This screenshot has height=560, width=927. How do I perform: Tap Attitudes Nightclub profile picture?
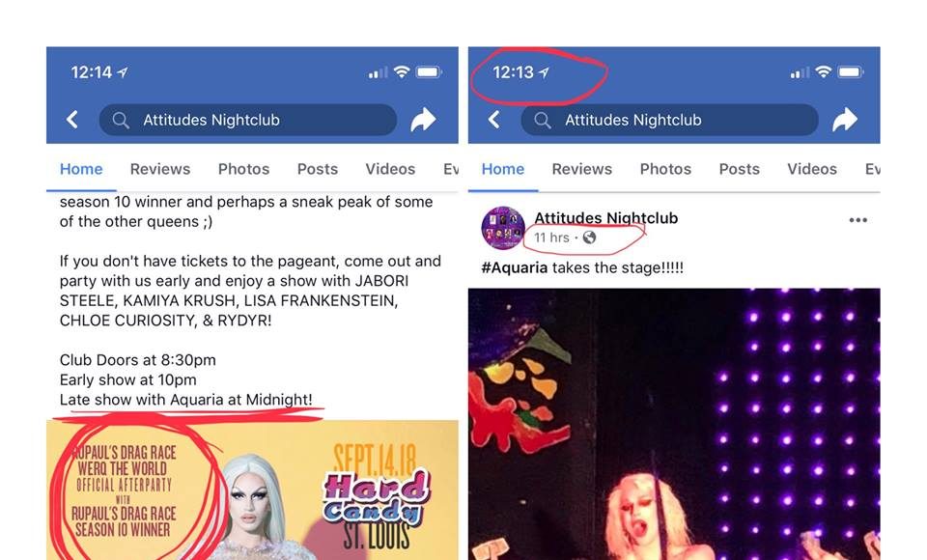(502, 228)
